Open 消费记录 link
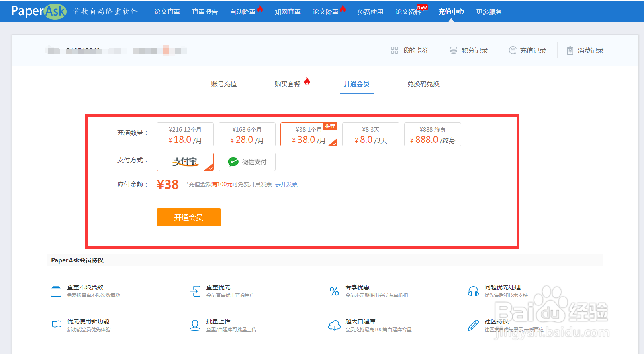Viewport: 644px width, 354px height. [591, 51]
